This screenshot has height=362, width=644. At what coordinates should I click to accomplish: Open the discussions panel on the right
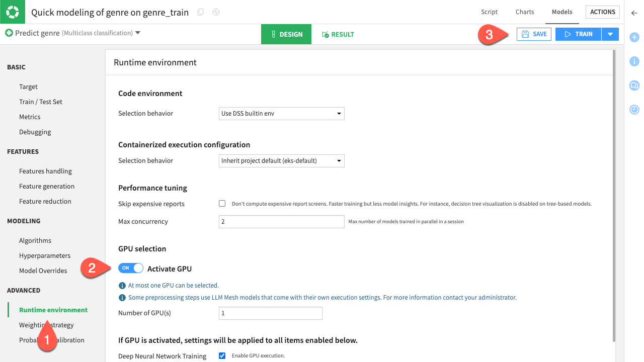coord(634,85)
